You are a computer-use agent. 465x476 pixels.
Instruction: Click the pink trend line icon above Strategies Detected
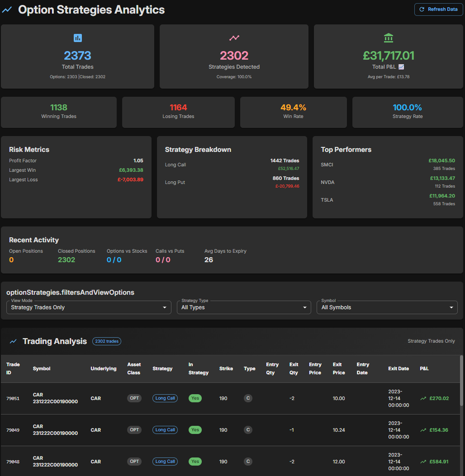click(234, 38)
